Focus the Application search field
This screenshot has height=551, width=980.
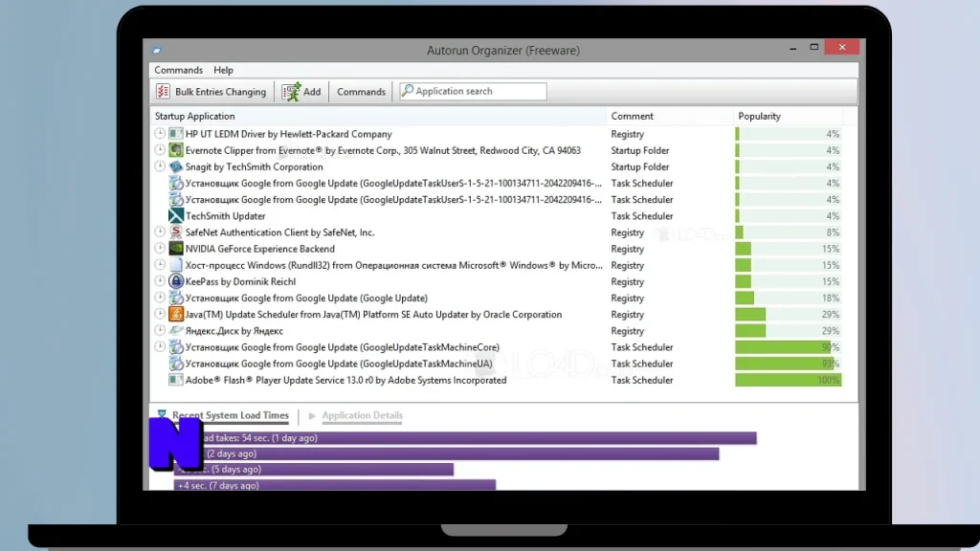[473, 91]
